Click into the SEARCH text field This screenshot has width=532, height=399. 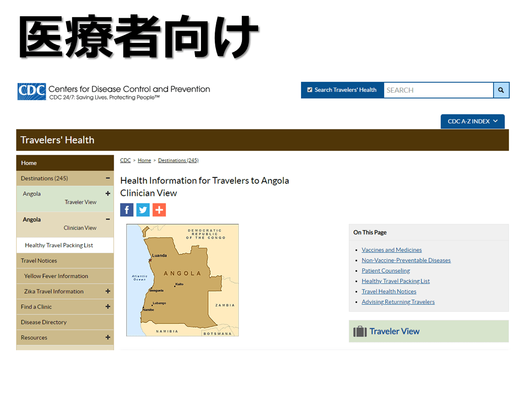click(438, 90)
